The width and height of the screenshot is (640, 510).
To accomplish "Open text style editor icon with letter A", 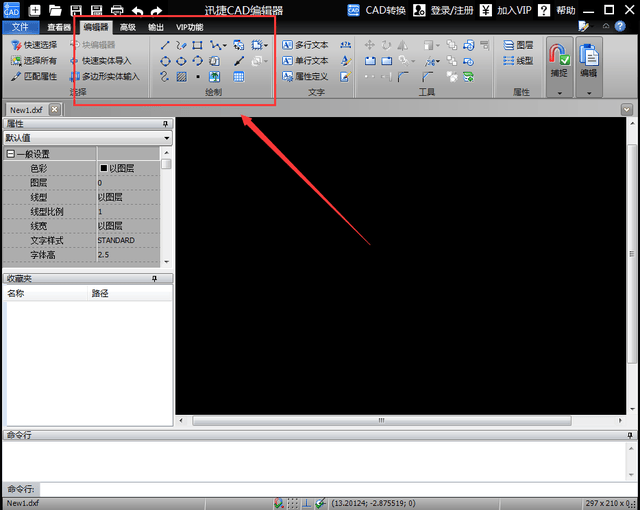I will point(345,61).
